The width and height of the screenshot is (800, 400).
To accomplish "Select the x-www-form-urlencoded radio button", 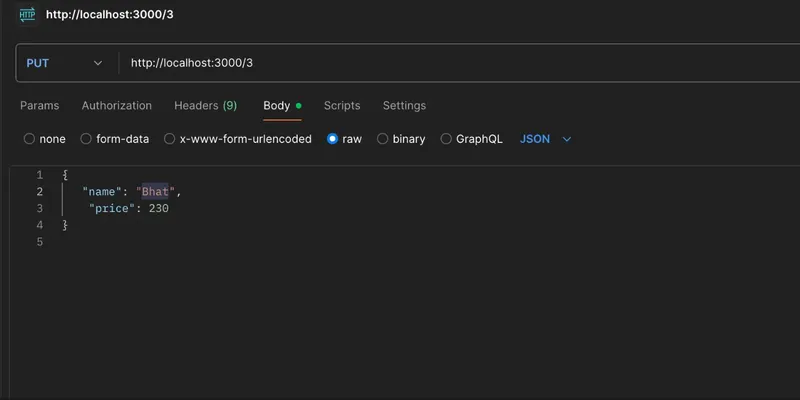I will tap(169, 139).
